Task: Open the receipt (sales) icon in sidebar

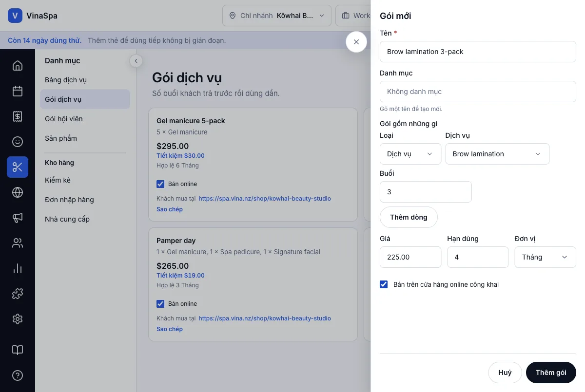Action: coord(18,116)
